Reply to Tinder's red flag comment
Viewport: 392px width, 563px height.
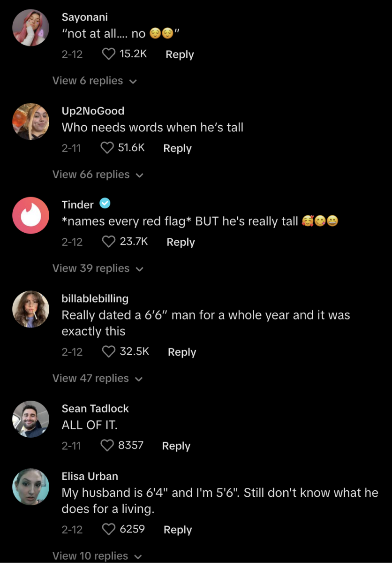181,242
